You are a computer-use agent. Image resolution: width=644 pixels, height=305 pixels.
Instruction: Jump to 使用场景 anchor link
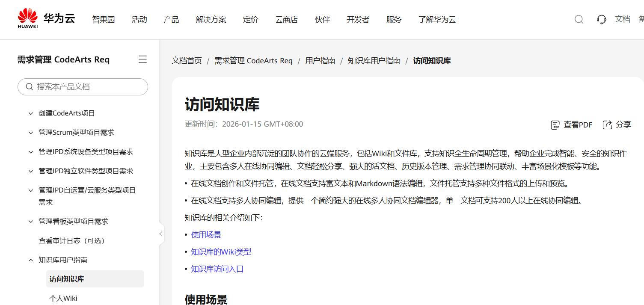pyautogui.click(x=206, y=235)
